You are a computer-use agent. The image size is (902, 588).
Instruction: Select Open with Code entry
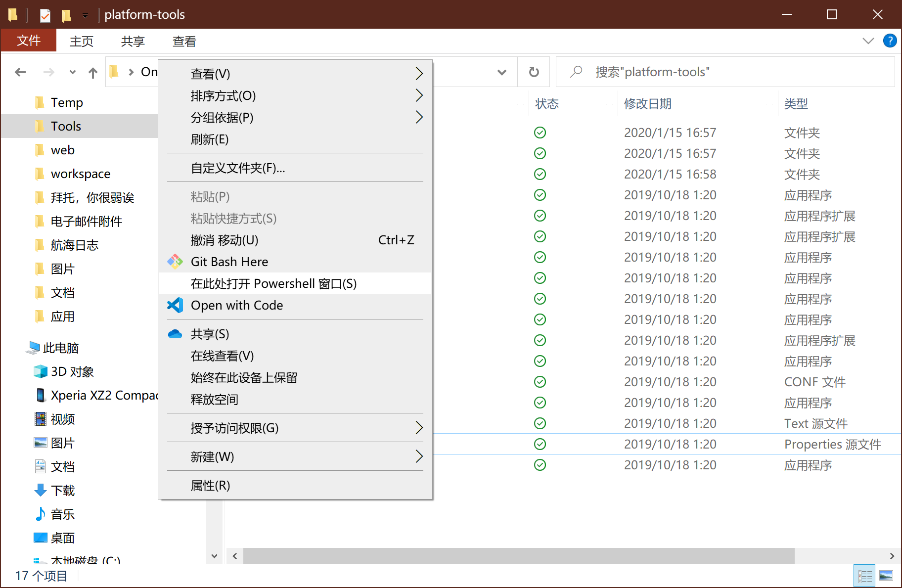click(295, 305)
